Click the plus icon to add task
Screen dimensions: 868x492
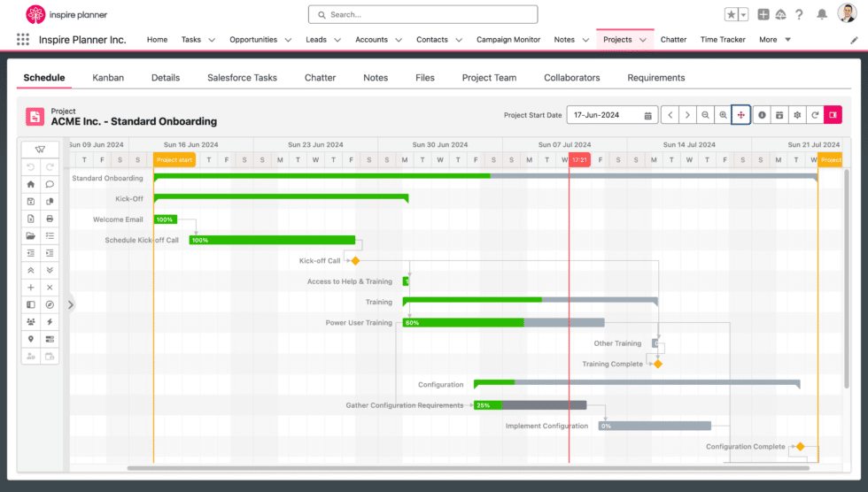pos(31,288)
